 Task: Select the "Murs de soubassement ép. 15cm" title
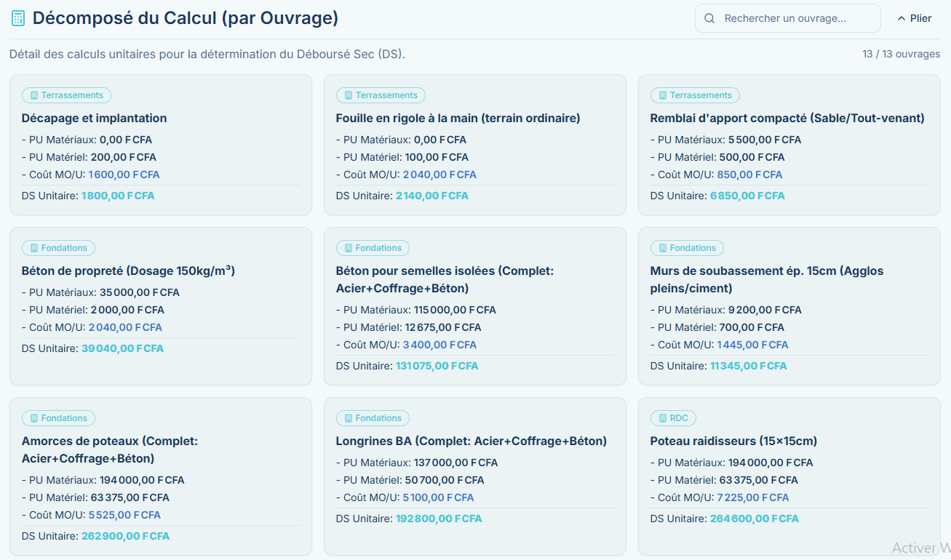[767, 279]
